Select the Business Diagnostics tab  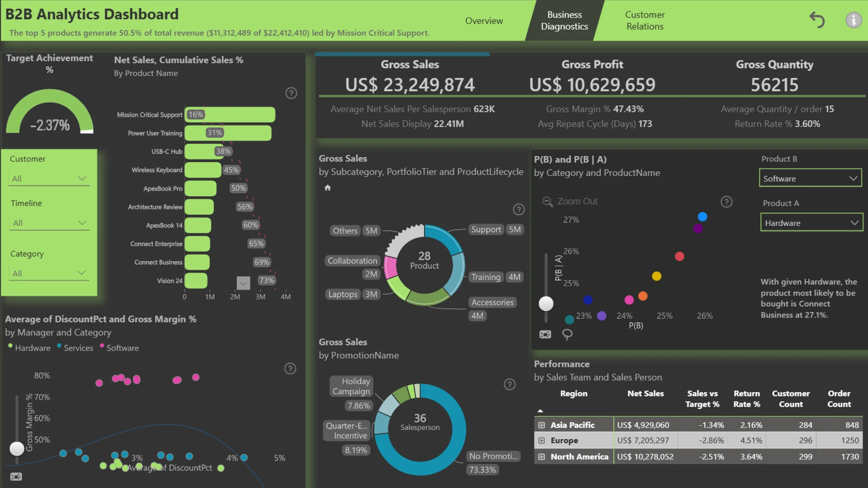tap(564, 21)
